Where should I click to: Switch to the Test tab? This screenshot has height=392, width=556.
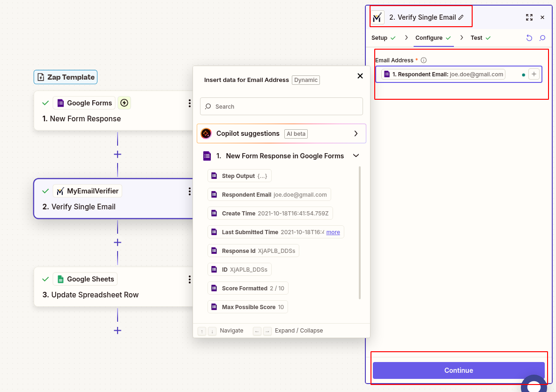[476, 37]
